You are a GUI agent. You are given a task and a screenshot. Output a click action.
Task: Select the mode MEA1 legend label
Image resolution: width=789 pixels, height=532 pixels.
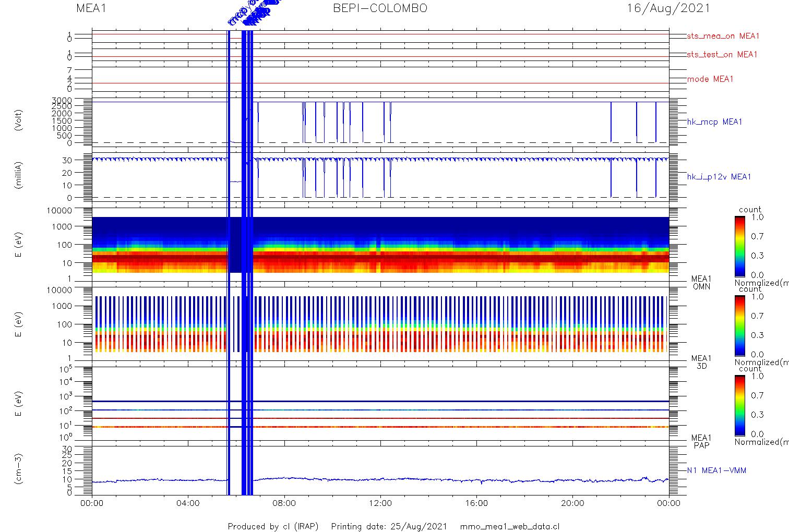click(710, 79)
